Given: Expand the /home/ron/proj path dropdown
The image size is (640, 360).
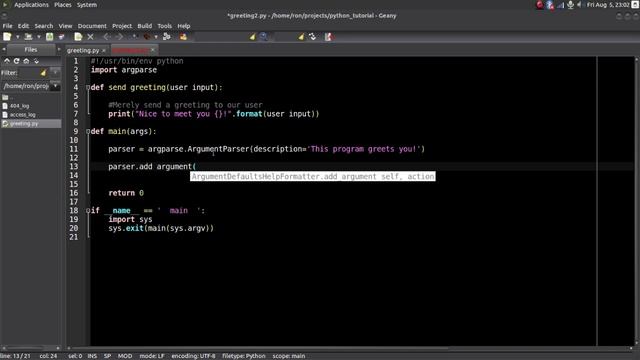Looking at the screenshot, I should tap(56, 86).
